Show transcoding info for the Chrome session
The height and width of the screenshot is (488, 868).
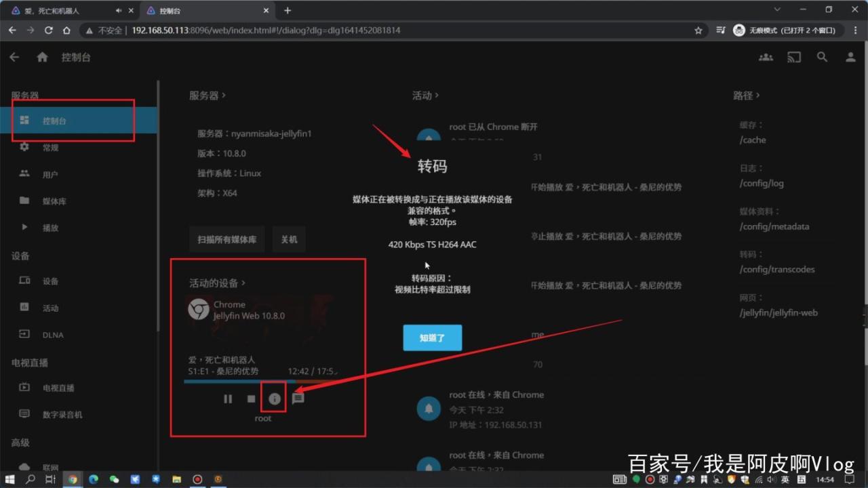click(x=275, y=399)
